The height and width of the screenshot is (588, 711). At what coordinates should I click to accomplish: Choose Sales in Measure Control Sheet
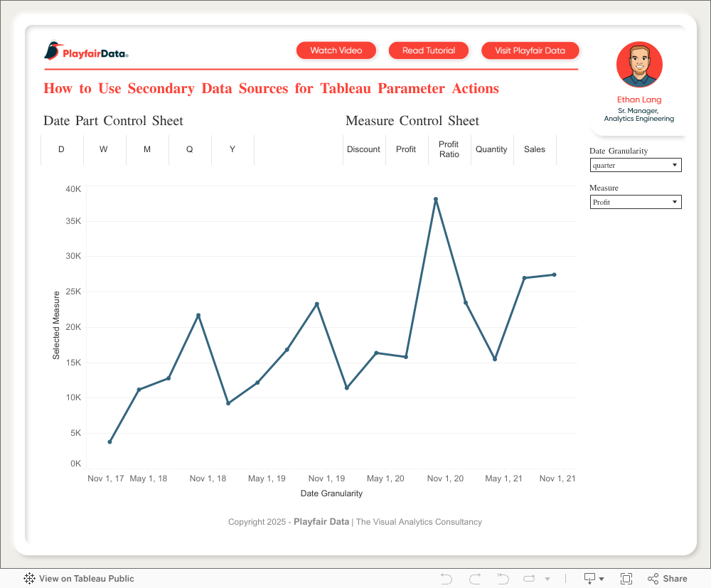[535, 149]
